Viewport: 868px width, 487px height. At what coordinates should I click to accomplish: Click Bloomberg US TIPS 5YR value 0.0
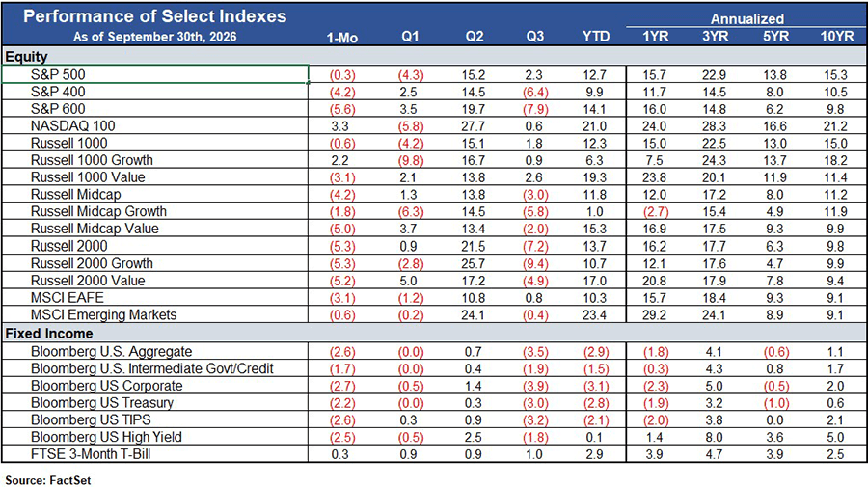tap(775, 420)
